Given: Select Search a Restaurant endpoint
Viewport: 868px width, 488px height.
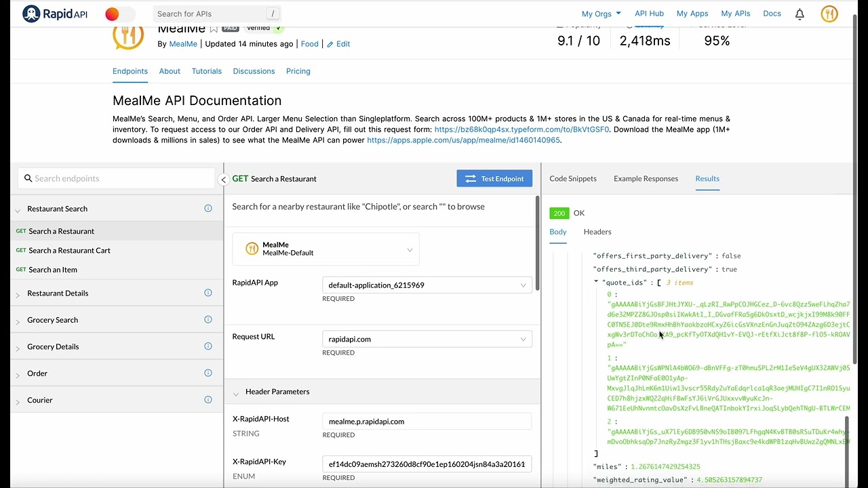Looking at the screenshot, I should click(x=117, y=231).
